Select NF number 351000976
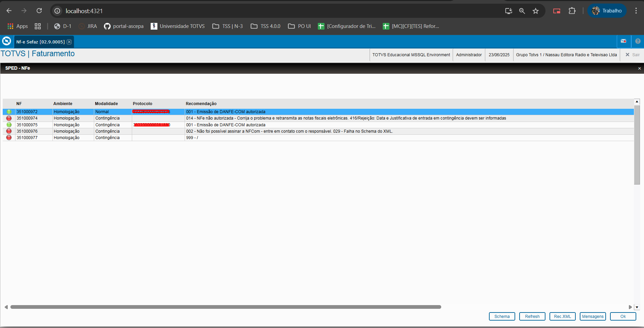Viewport: 644px width, 328px height. tap(27, 131)
